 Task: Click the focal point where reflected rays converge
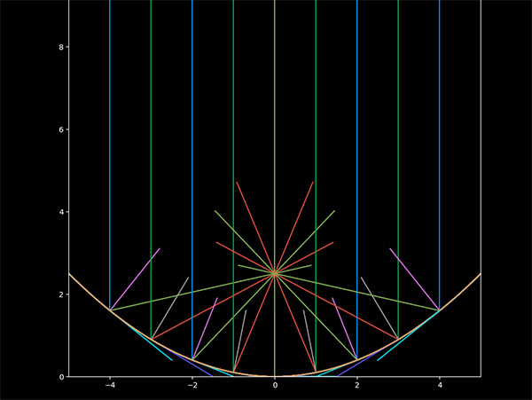click(275, 273)
